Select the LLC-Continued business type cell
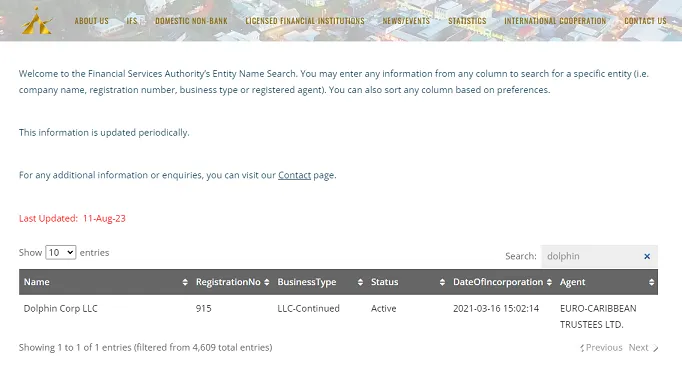682x377 pixels. (308, 309)
